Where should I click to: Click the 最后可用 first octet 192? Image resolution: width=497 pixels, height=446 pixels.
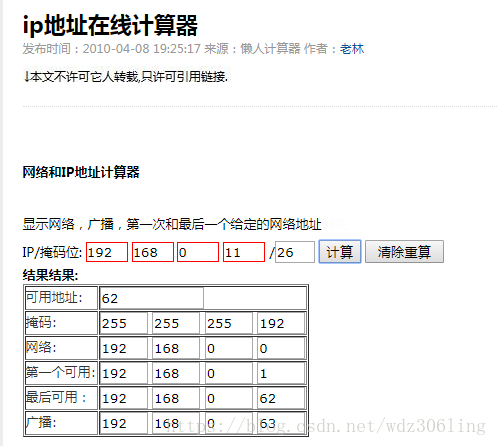click(124, 398)
